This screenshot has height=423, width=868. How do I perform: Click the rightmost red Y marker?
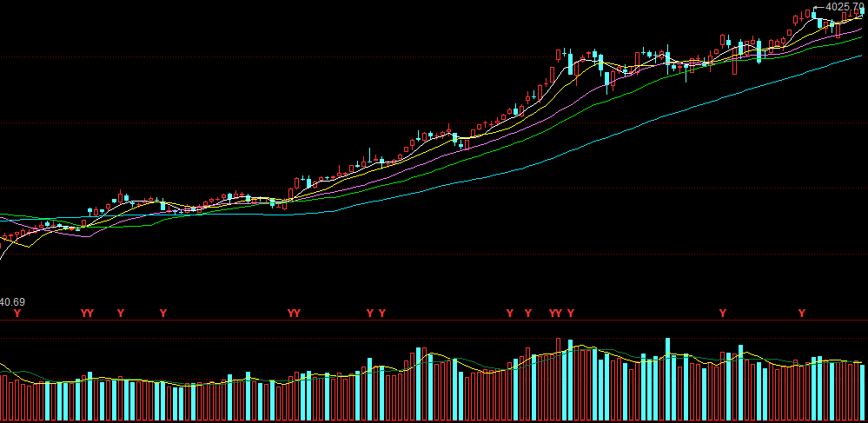tap(802, 313)
